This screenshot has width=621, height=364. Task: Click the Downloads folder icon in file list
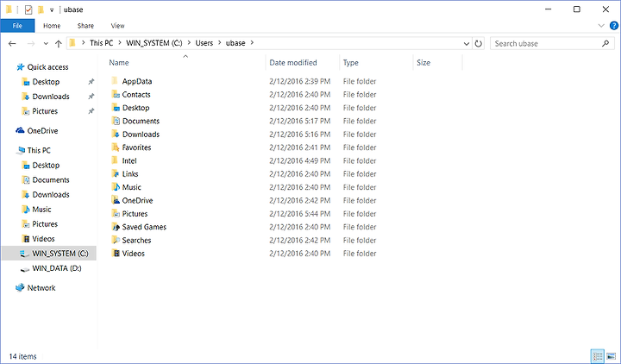point(116,134)
